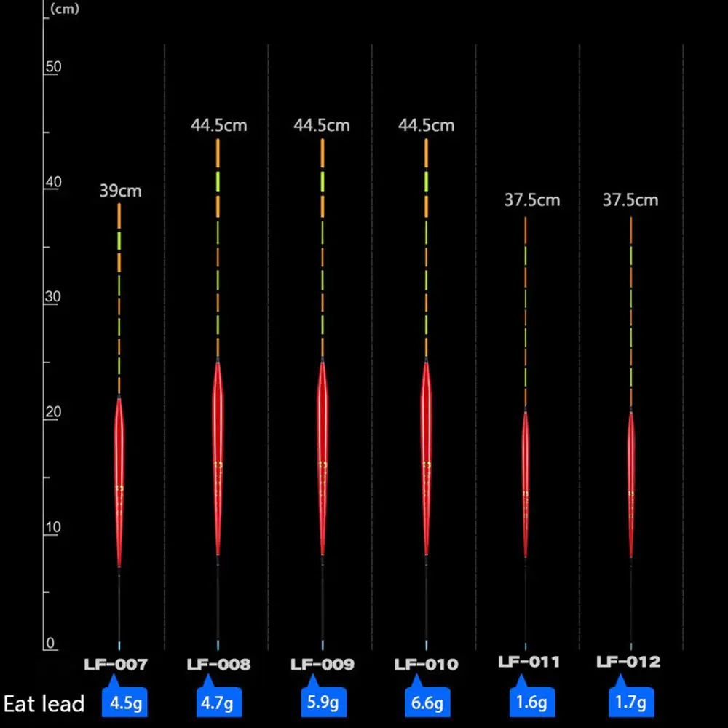The image size is (728, 728).
Task: Click the LF-008 red float body
Action: point(218,459)
